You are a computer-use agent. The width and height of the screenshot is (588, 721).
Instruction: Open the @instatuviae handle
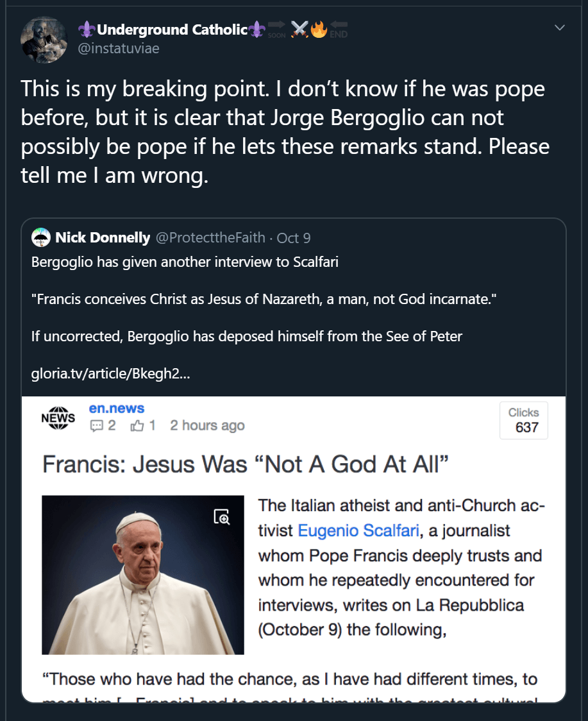(x=119, y=48)
